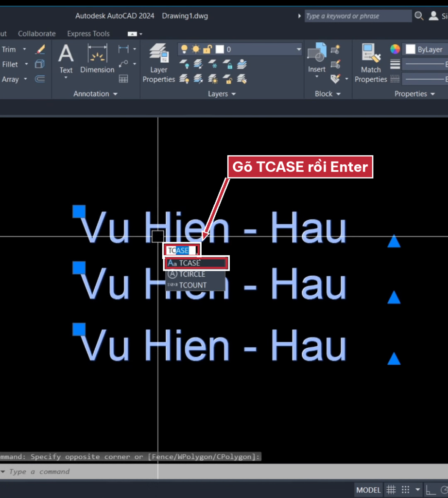Toggle the drawing grid display
Image resolution: width=448 pixels, height=498 pixels.
tap(391, 490)
